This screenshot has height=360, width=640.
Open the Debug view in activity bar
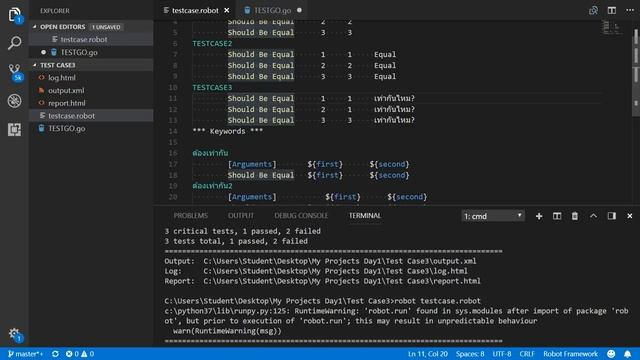pyautogui.click(x=14, y=101)
